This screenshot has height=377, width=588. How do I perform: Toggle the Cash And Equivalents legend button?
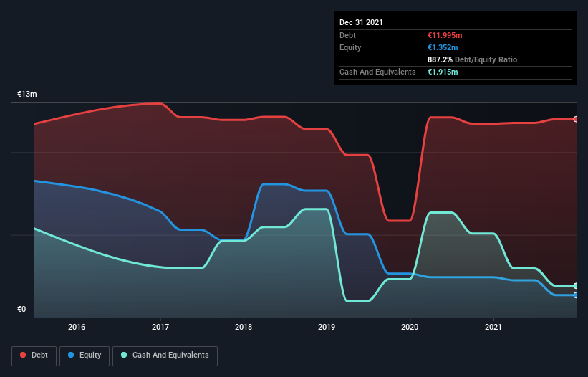tap(165, 355)
